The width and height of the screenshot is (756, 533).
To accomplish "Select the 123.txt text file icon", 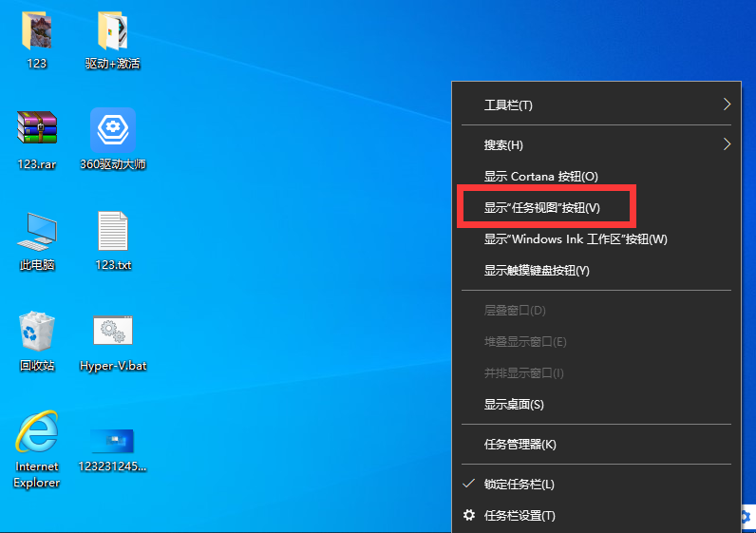I will (x=112, y=232).
